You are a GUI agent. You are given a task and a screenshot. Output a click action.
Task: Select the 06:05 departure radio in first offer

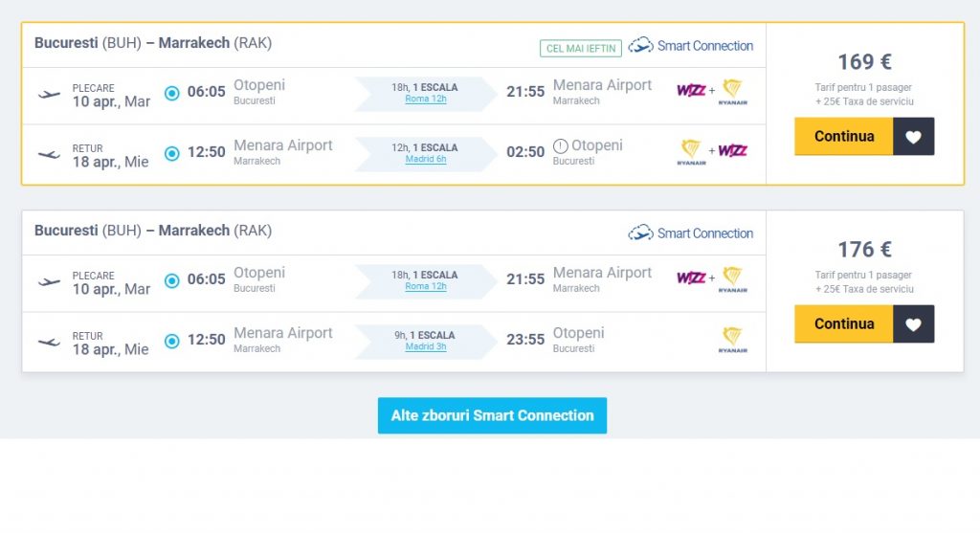(172, 93)
